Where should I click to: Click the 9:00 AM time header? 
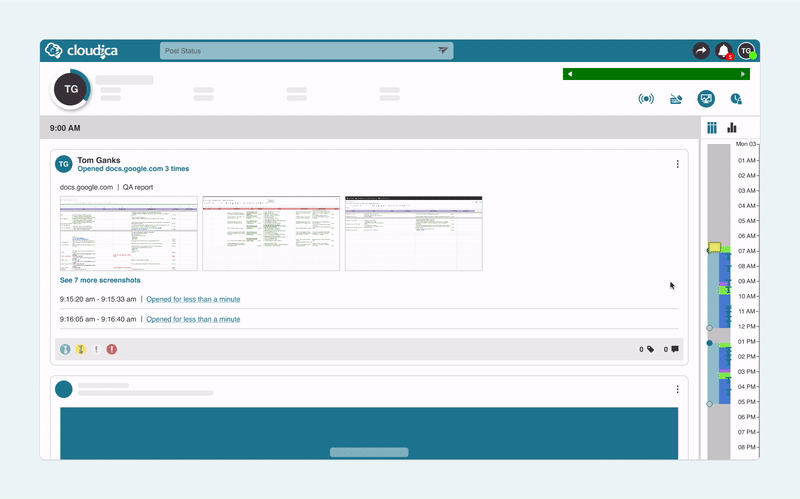(65, 128)
